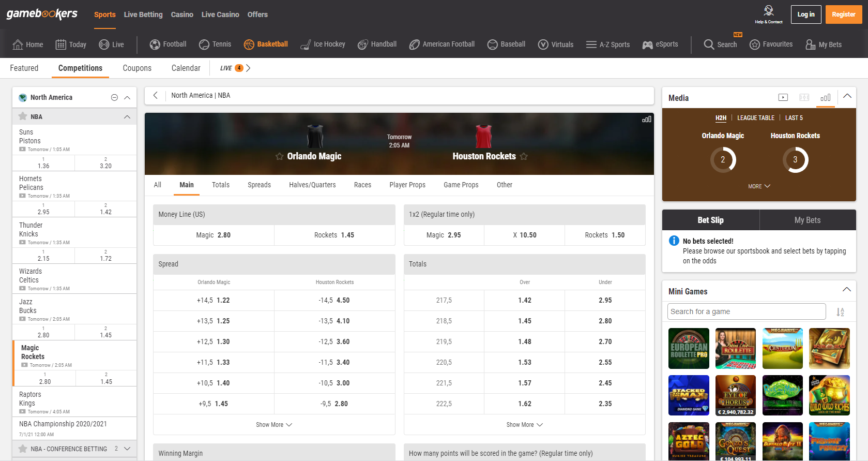Show pitch tracker view in Media panel

pyautogui.click(x=804, y=97)
